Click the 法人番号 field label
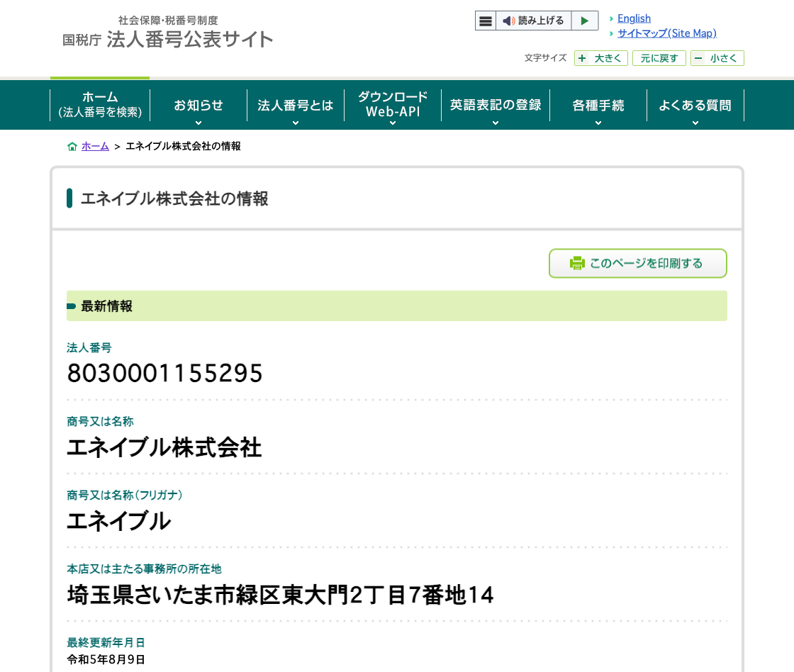 click(89, 348)
